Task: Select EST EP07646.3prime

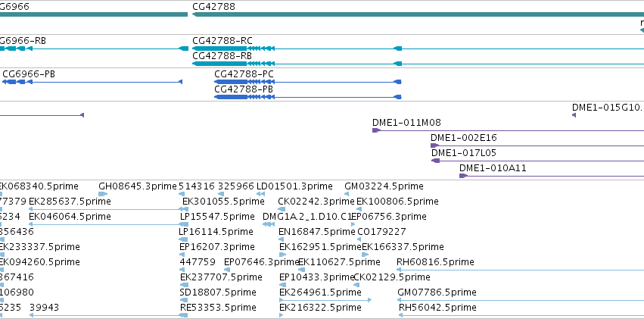Action: [x=262, y=262]
